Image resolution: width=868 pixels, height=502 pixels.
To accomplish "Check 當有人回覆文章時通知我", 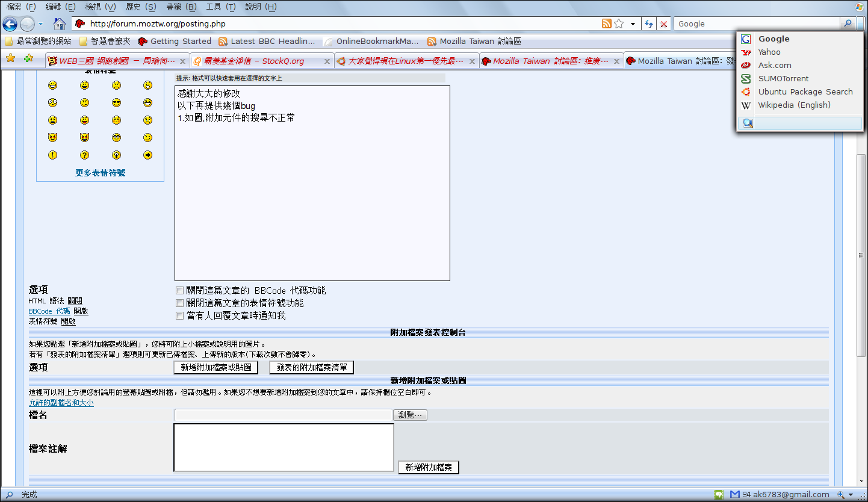I will point(179,316).
